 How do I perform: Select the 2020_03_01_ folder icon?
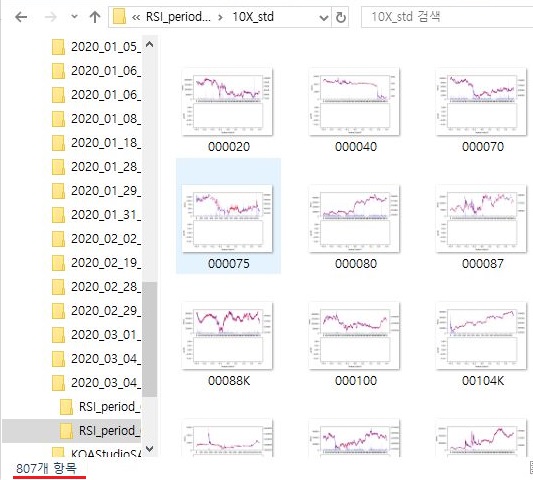[58, 335]
